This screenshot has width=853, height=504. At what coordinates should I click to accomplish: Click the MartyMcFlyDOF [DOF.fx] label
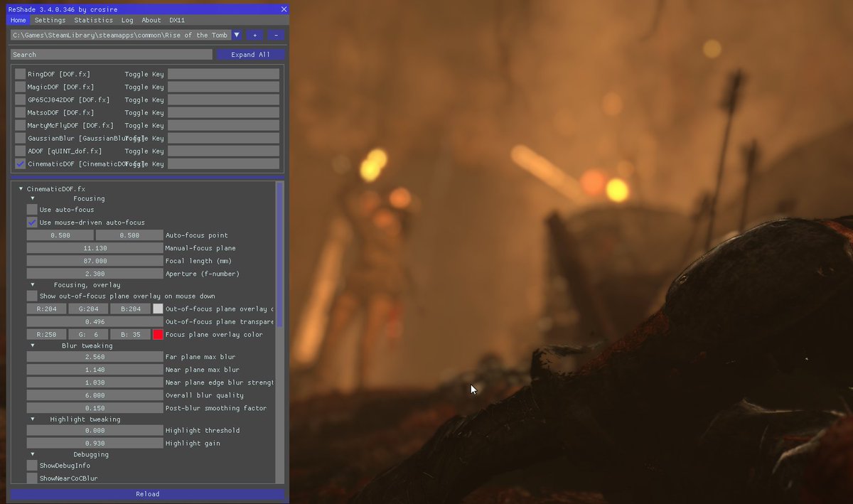pos(69,126)
